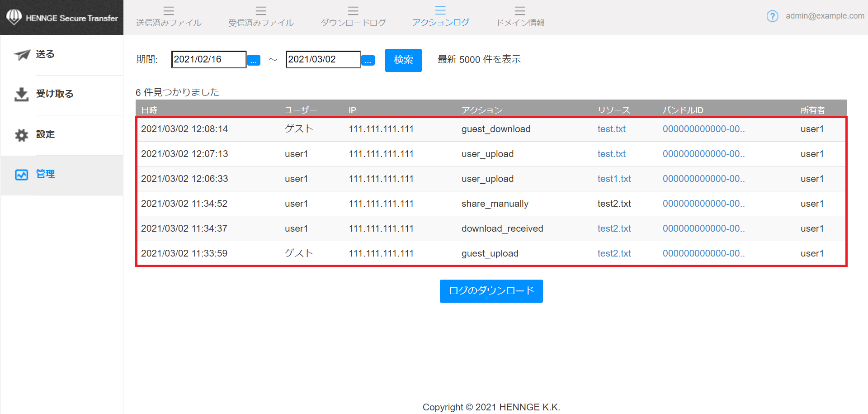Select timestamp 2021/03/02 12:08:14
This screenshot has height=414, width=868.
(x=184, y=129)
